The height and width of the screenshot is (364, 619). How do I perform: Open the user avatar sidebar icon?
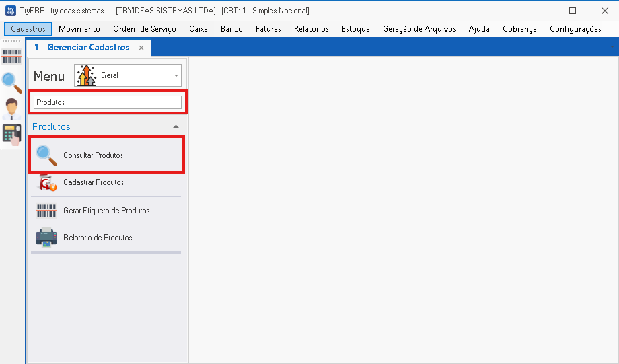[11, 108]
